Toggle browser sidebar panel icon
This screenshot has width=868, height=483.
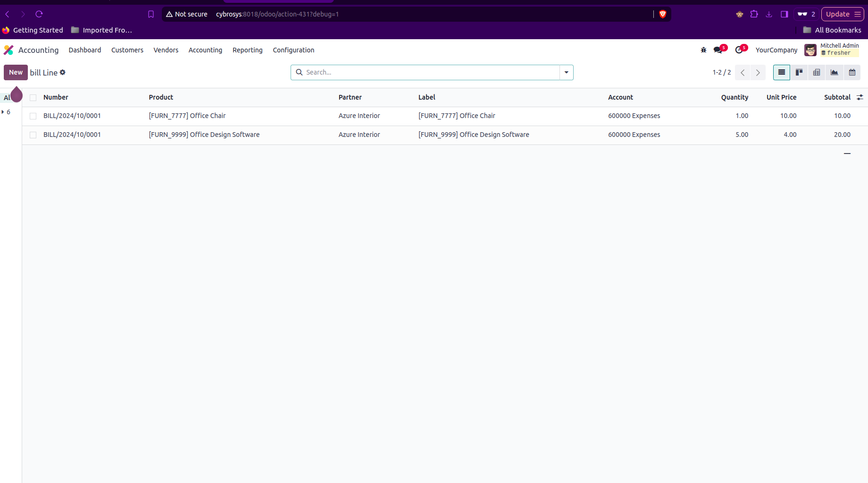click(785, 14)
